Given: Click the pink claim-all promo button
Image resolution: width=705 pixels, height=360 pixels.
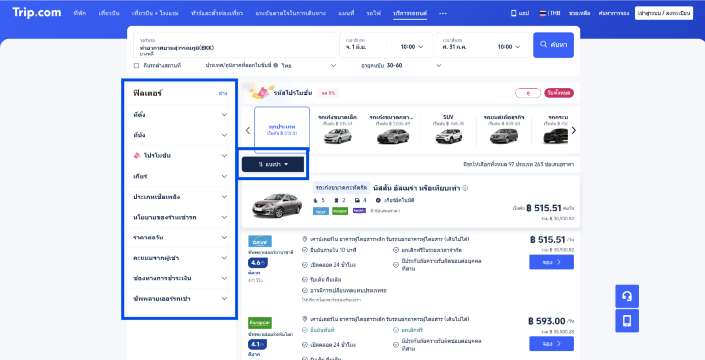Looking at the screenshot, I should point(559,93).
